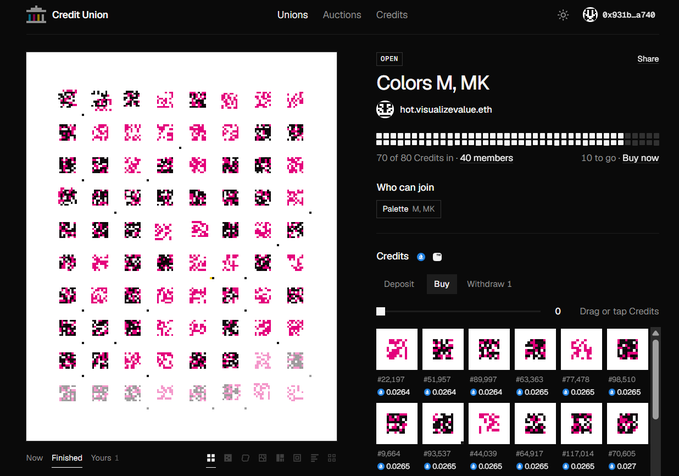
Task: Select the mixed shapes layout icon
Action: pos(332,458)
